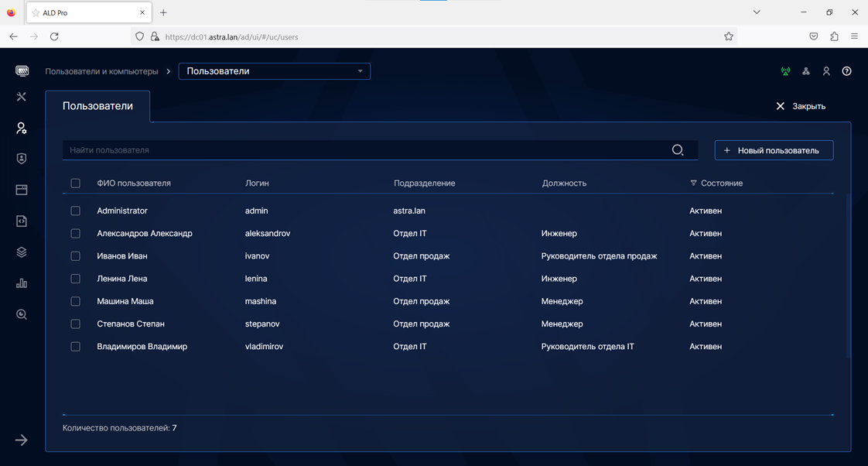Open the bar chart sidebar icon
Screen dimensions: 868x466
pos(22,283)
